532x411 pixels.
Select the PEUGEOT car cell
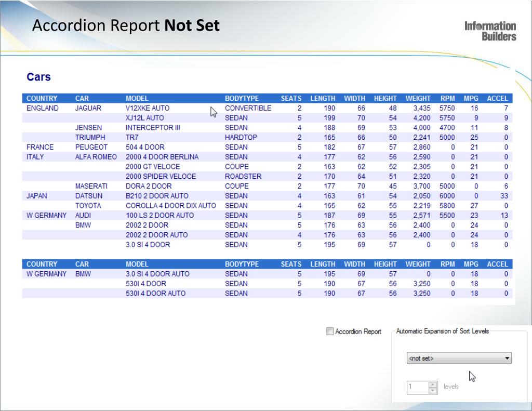[91, 147]
